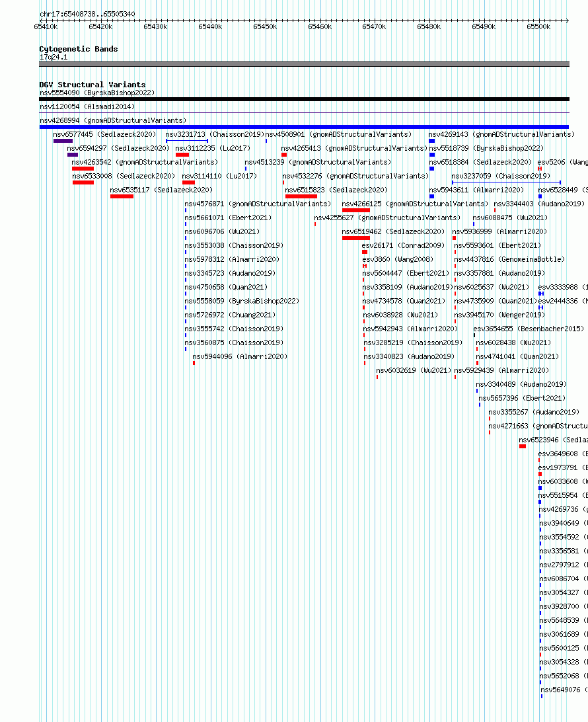The width and height of the screenshot is (588, 722).
Task: Click the nsv6533008 (Sedlazeck2020) label
Action: point(124,176)
